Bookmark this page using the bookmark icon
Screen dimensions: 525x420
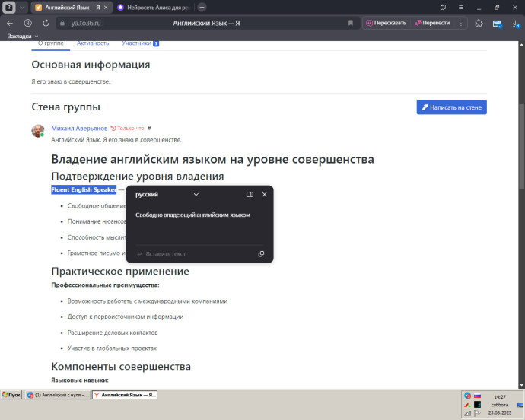(x=351, y=23)
